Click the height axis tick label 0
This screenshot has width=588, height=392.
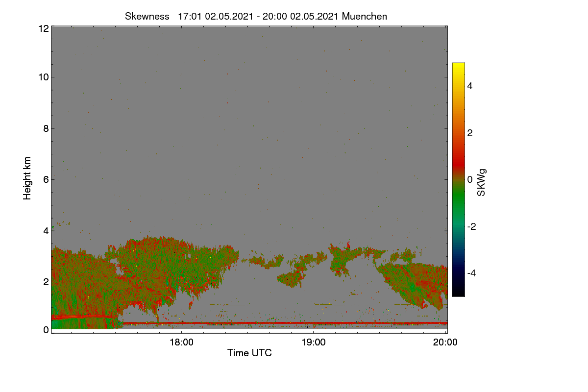46,330
